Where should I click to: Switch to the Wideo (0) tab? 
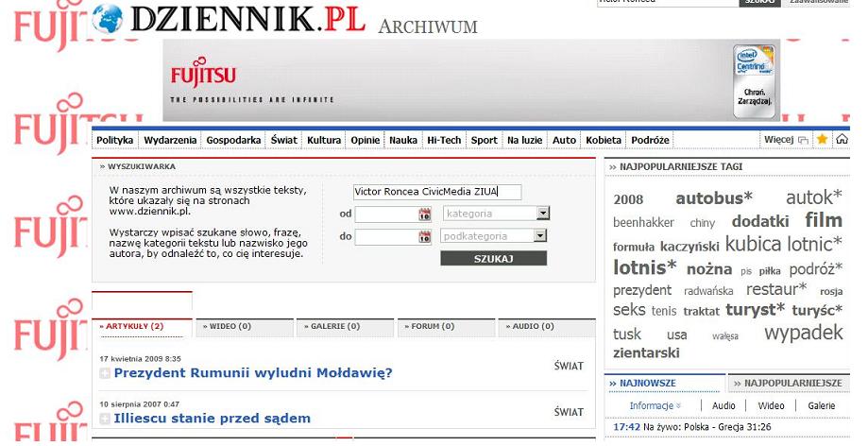(244, 327)
